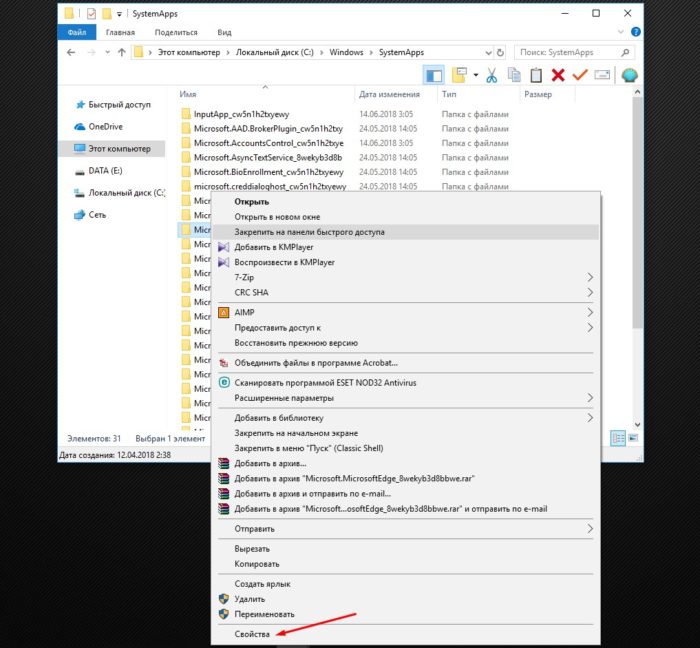Click the Forward navigation arrow

pos(92,53)
